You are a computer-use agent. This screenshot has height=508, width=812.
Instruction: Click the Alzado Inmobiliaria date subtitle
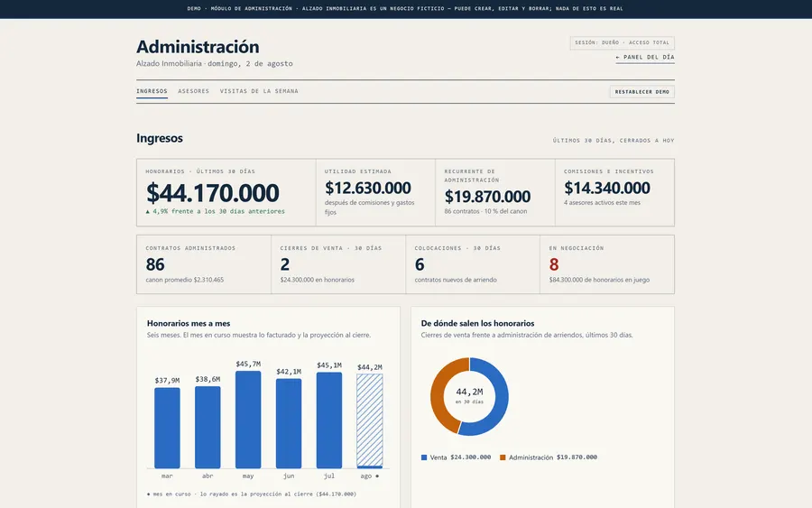pos(215,64)
